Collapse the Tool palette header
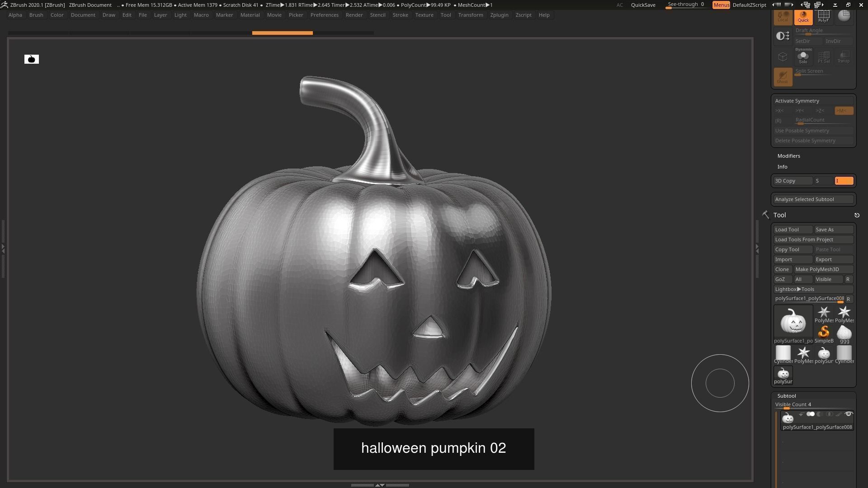Screen dimensions: 868x488 [x=779, y=215]
